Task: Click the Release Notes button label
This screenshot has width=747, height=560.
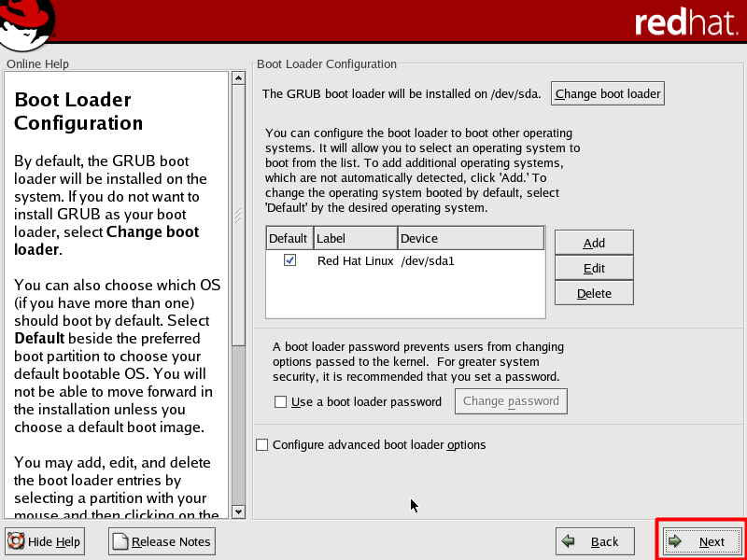Action: (x=171, y=542)
